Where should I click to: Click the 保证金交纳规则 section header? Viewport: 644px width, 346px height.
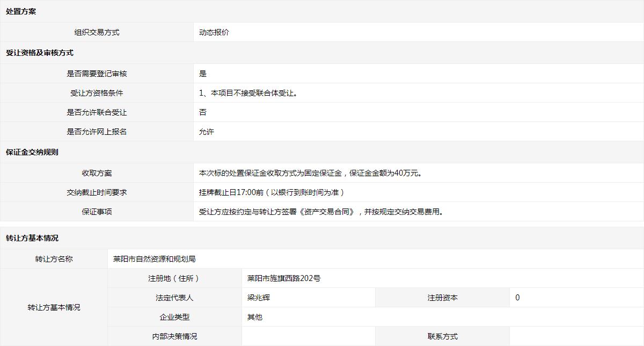32,152
